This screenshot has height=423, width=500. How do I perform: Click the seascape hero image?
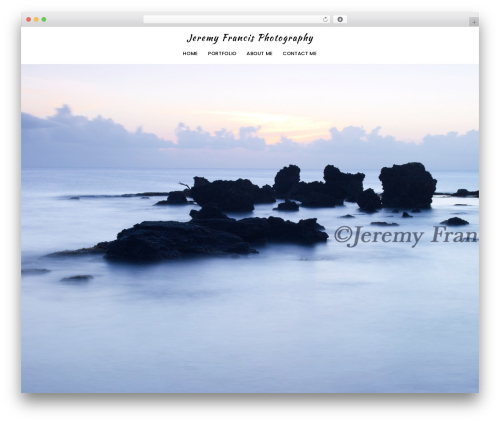click(250, 228)
